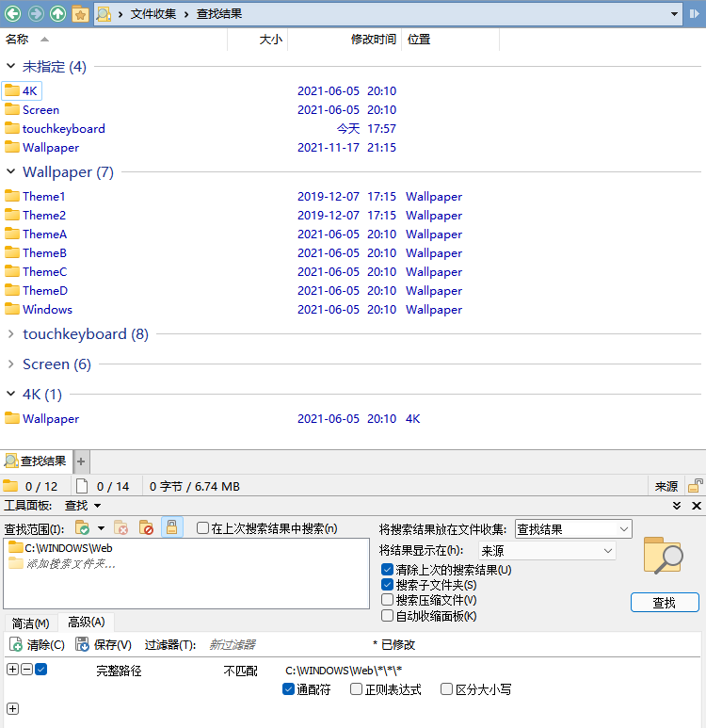The width and height of the screenshot is (706, 728).
Task: Select the ThemeD folder
Action: (36, 291)
